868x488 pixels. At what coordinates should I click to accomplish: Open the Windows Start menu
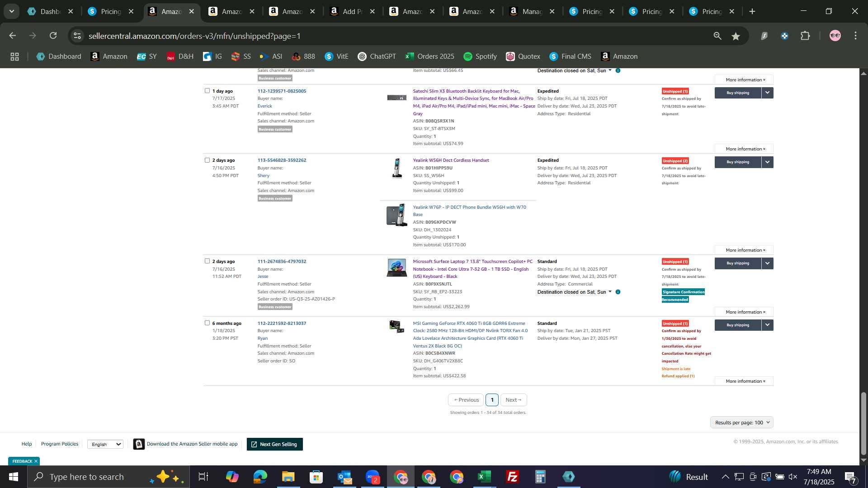(x=13, y=477)
